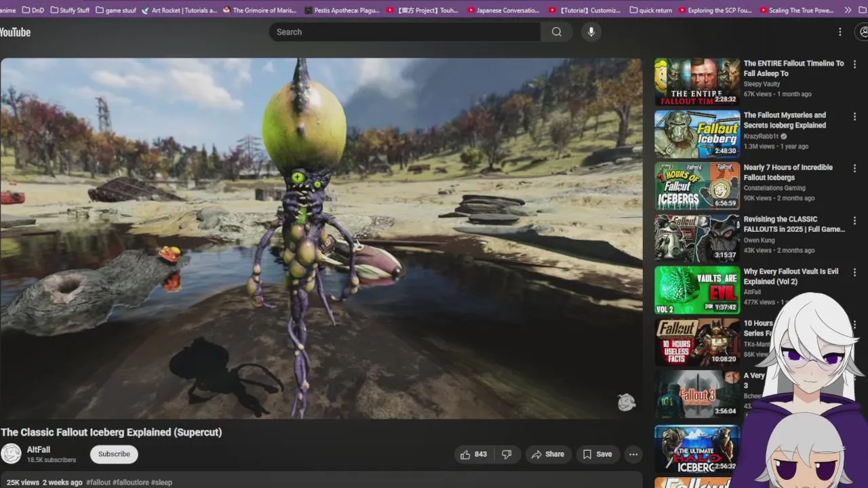Click the video title text
Viewport: 868px width, 488px height.
click(111, 432)
